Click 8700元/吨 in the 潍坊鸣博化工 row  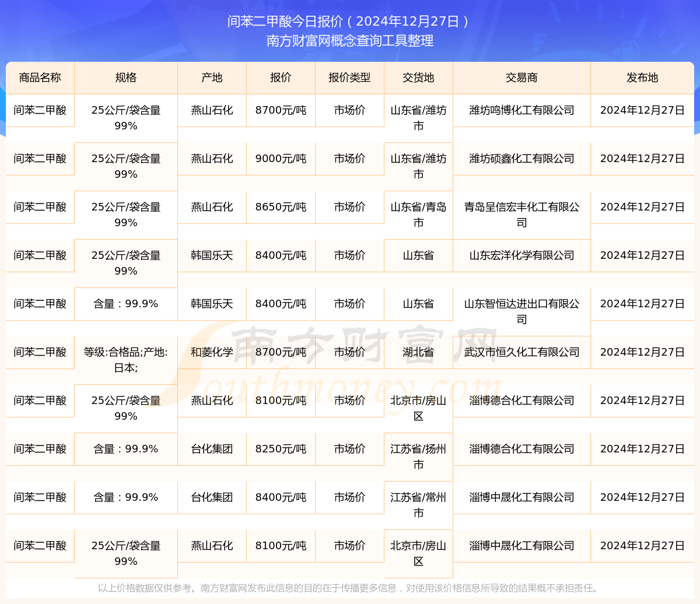coord(281,110)
